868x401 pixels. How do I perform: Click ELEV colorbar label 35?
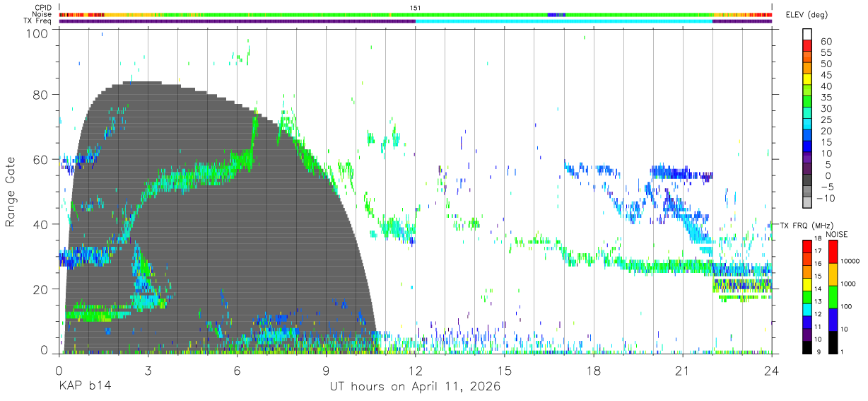[x=825, y=97]
